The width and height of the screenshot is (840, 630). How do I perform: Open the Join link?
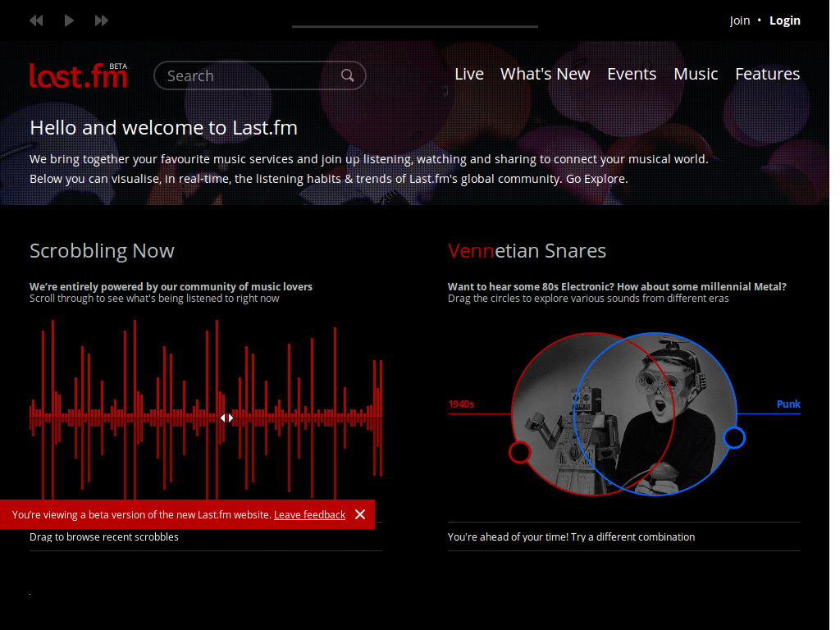[x=739, y=21]
